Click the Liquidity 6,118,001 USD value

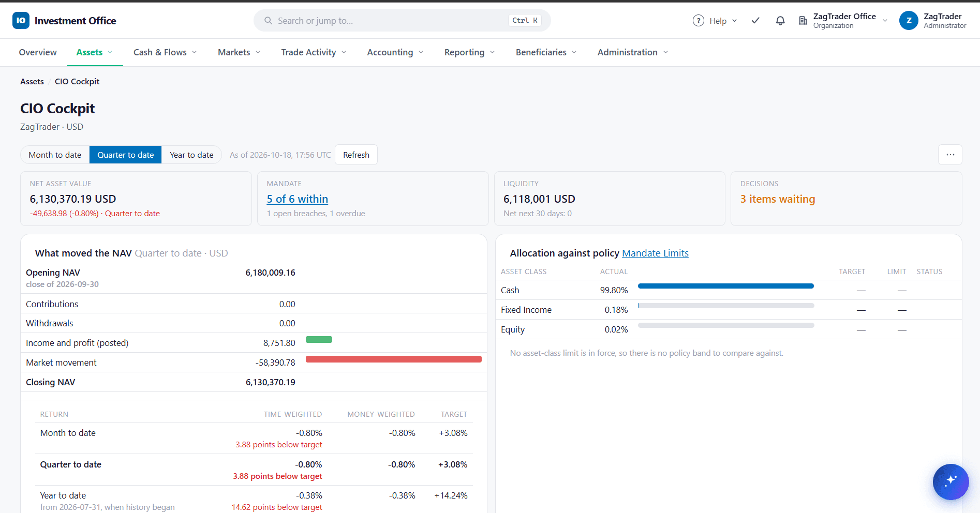pyautogui.click(x=539, y=199)
